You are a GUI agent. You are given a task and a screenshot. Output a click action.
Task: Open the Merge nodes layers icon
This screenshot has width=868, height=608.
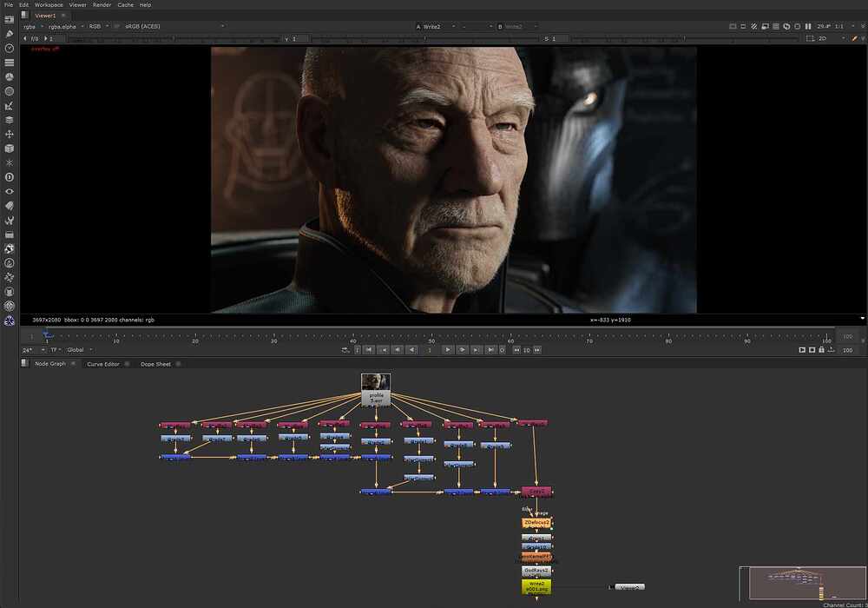click(x=10, y=120)
